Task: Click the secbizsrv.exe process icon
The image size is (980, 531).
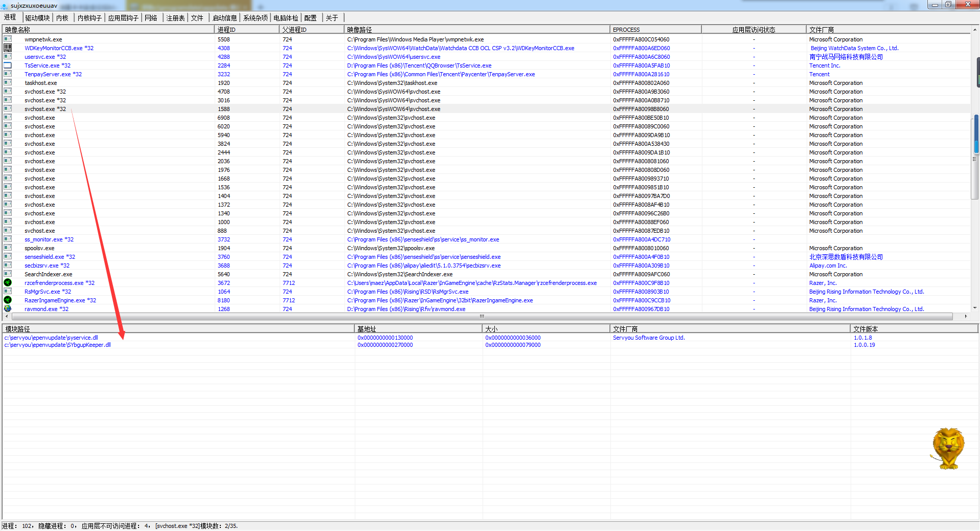Action: 8,265
